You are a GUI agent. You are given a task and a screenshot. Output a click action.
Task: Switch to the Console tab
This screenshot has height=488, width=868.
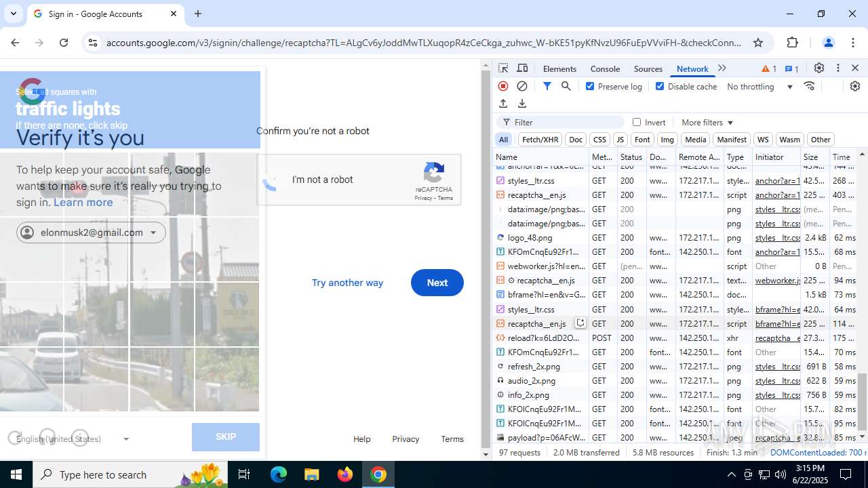click(605, 68)
